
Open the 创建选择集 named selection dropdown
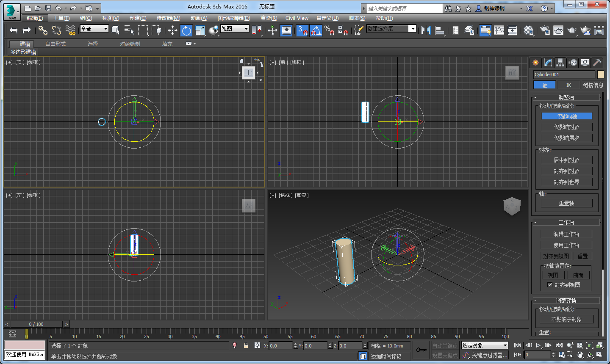[391, 28]
